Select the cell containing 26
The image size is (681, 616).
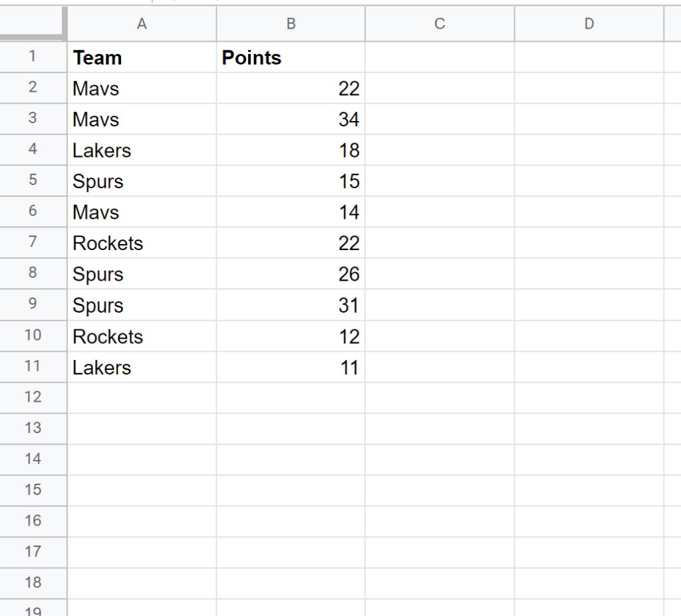tap(290, 274)
